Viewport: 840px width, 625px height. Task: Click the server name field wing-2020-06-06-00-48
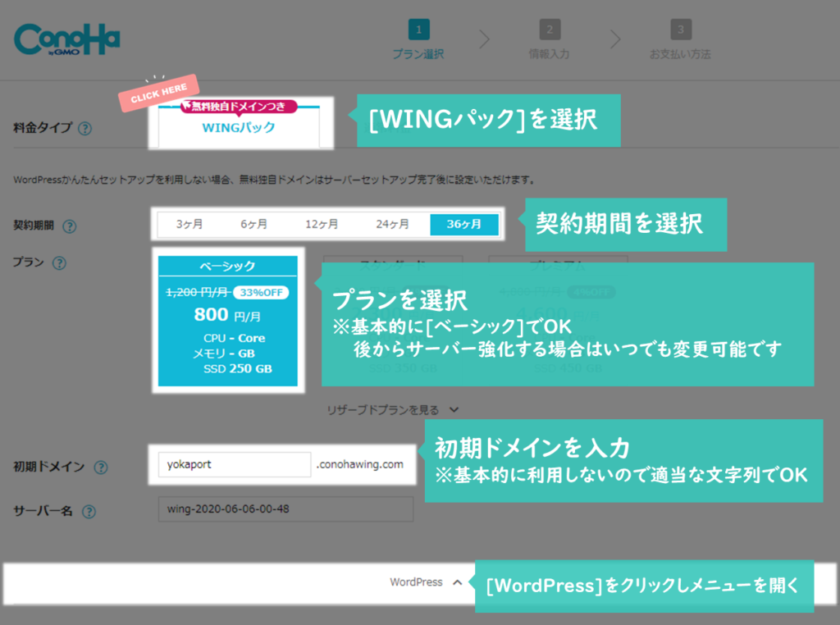[285, 509]
